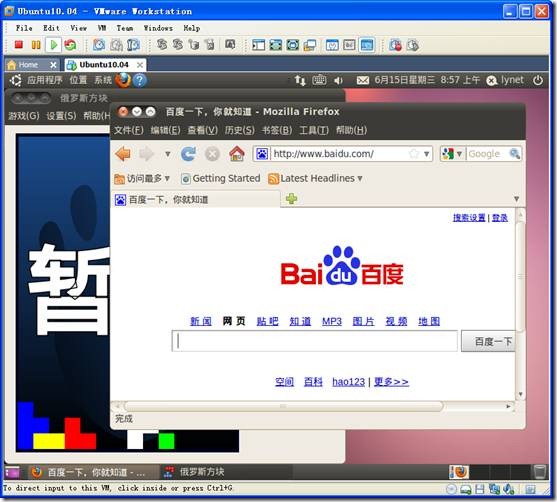Click the 百度一下 search button
This screenshot has height=502, width=557.
(488, 341)
